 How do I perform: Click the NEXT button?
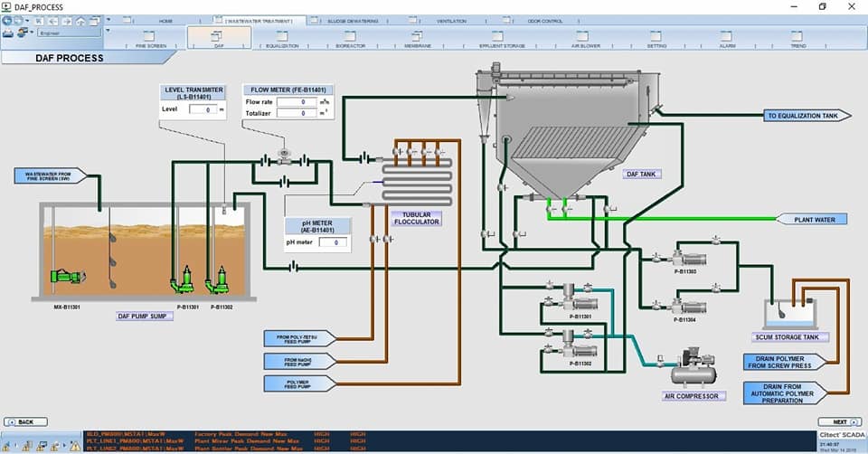840,421
